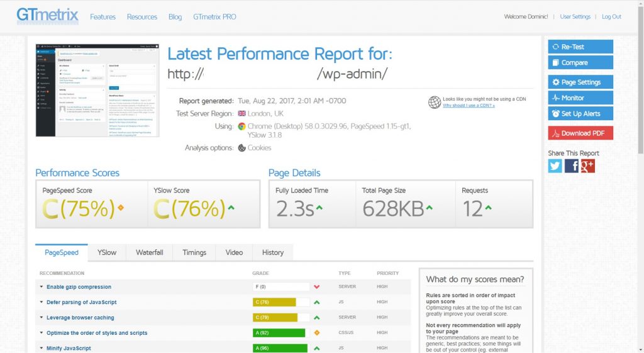644x353 pixels.
Task: Click 'Why should I use a CDN?' link
Action: coord(469,106)
